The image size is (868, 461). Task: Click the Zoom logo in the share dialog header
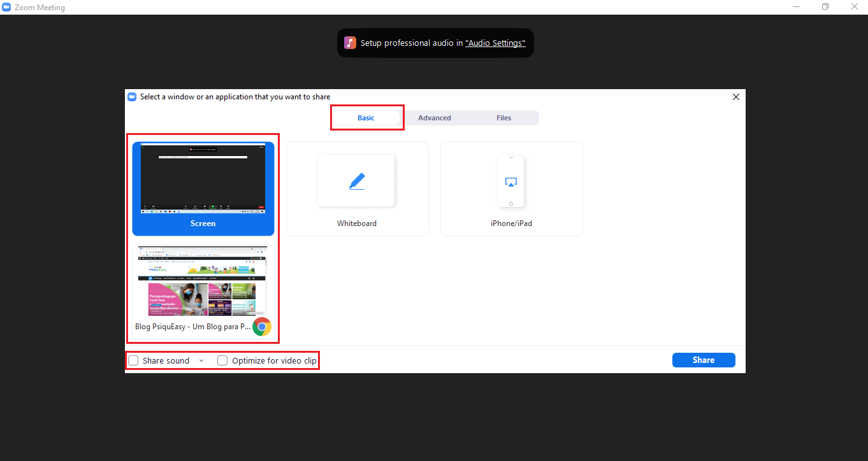132,97
